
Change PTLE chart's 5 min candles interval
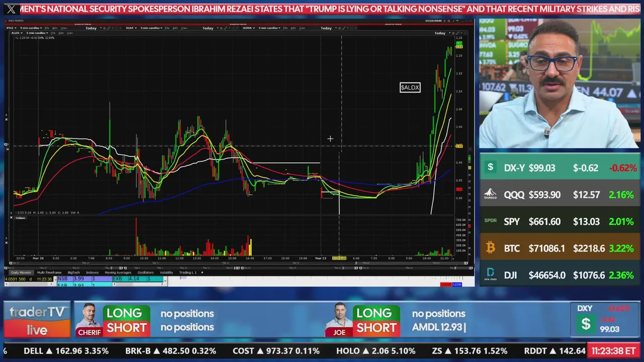(x=31, y=28)
